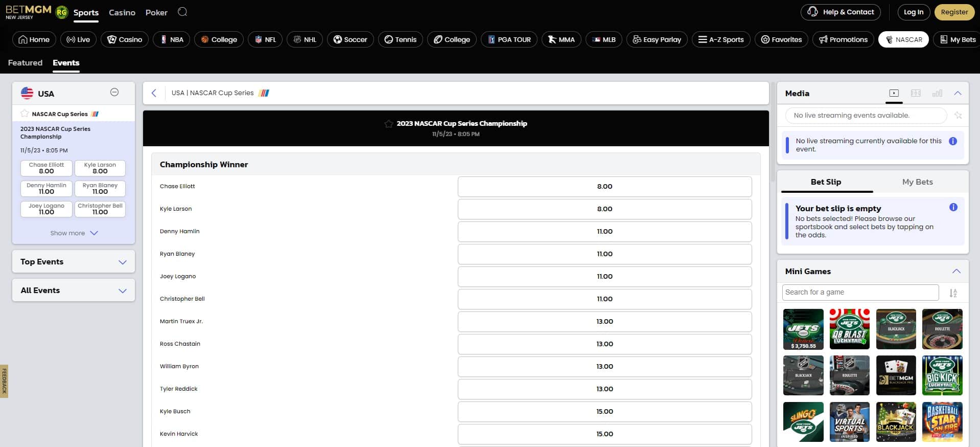Open the Jets jackpot $3,750.55 game
The image size is (980, 447).
(x=803, y=329)
